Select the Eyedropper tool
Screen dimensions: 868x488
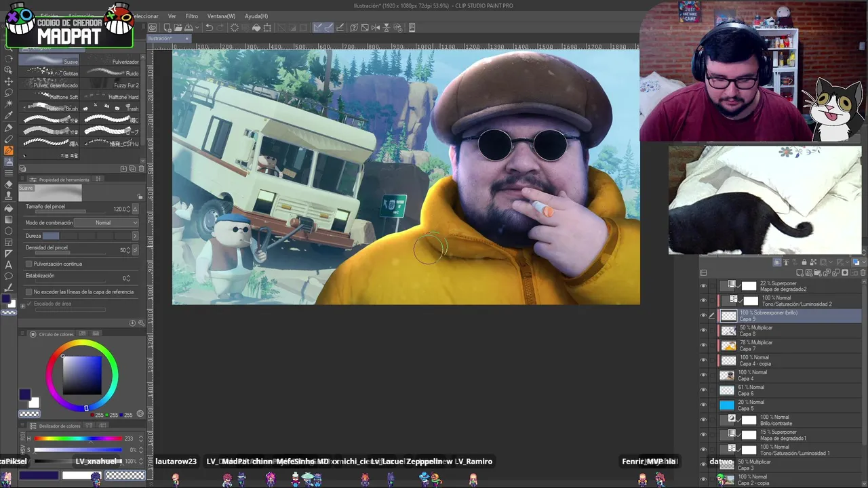(x=9, y=115)
